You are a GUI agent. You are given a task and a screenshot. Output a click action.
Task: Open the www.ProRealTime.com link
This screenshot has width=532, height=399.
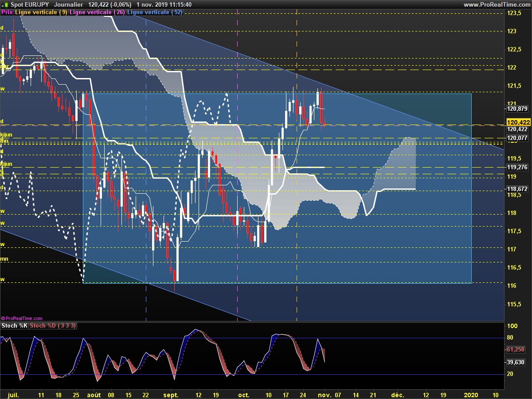point(497,4)
